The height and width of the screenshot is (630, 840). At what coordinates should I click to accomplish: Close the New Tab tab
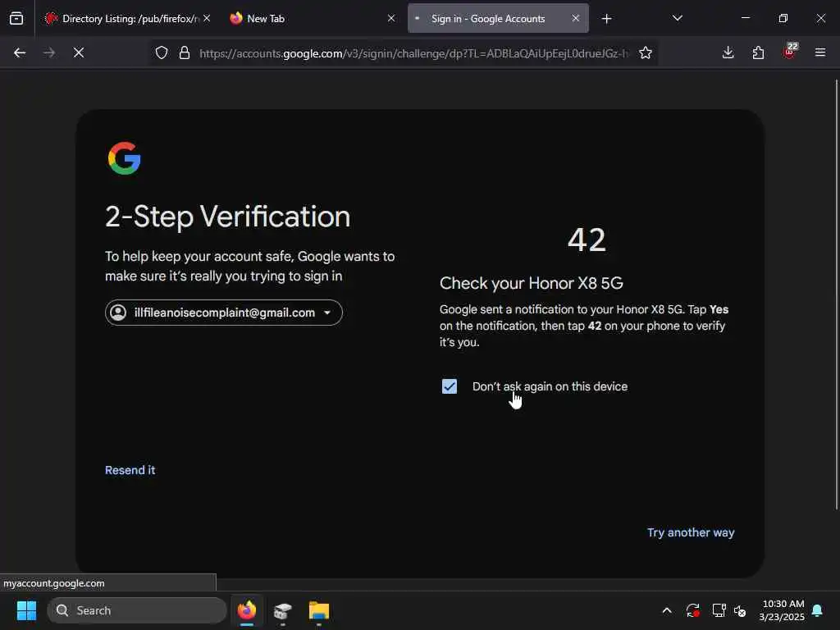pos(391,18)
